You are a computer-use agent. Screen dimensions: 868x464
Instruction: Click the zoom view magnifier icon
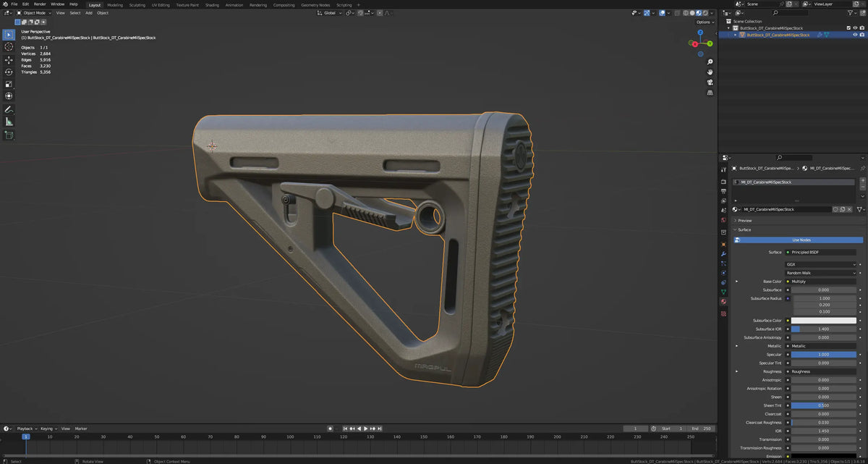tap(710, 62)
